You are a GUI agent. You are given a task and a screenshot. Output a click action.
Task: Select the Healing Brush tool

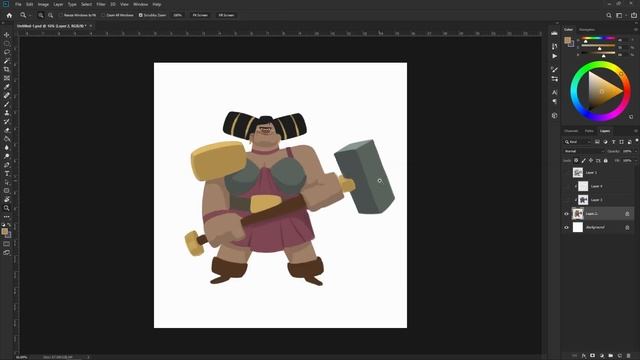point(7,95)
